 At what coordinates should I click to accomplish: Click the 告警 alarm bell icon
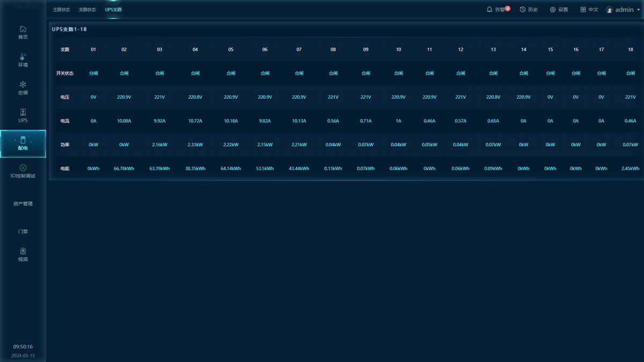tap(489, 10)
